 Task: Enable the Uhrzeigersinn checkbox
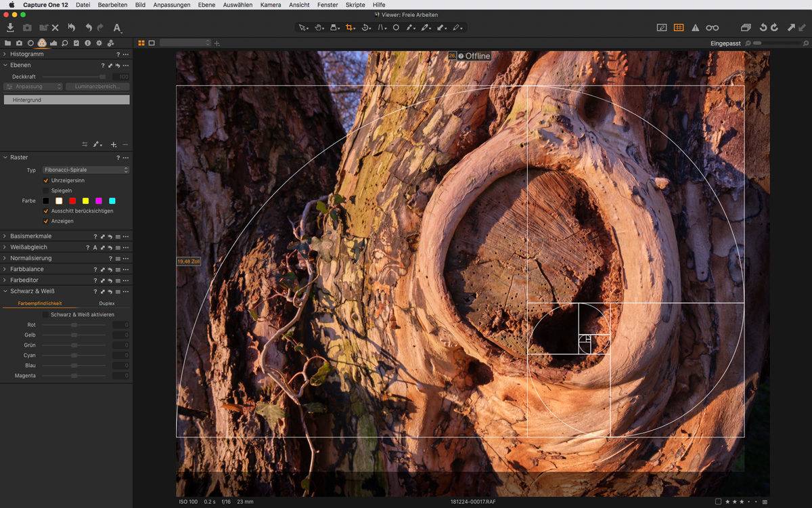[46, 181]
